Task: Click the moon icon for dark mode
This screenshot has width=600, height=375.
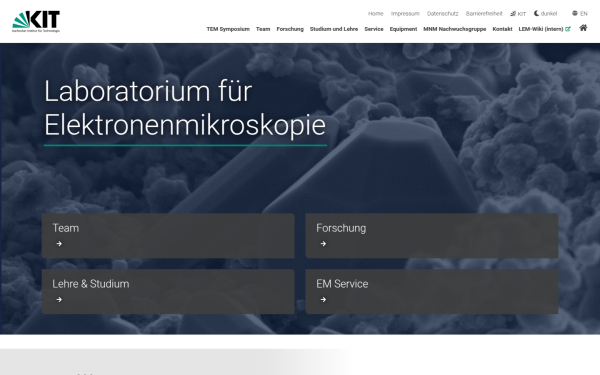Action: (536, 13)
